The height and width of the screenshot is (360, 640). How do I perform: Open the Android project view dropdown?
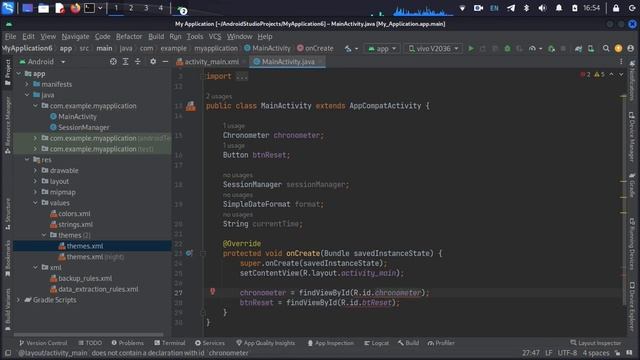pos(42,62)
